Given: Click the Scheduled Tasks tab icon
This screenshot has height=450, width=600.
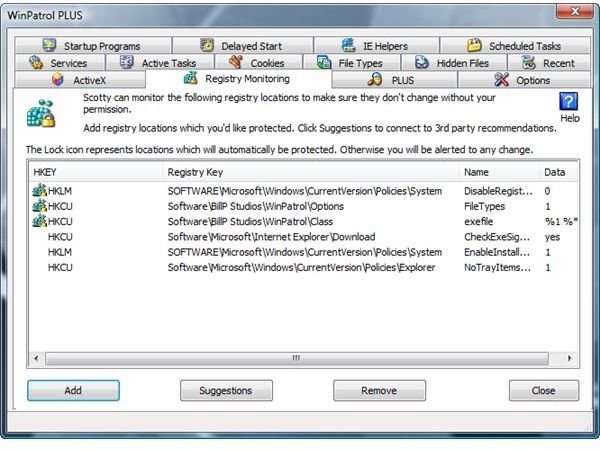Looking at the screenshot, I should point(474,46).
